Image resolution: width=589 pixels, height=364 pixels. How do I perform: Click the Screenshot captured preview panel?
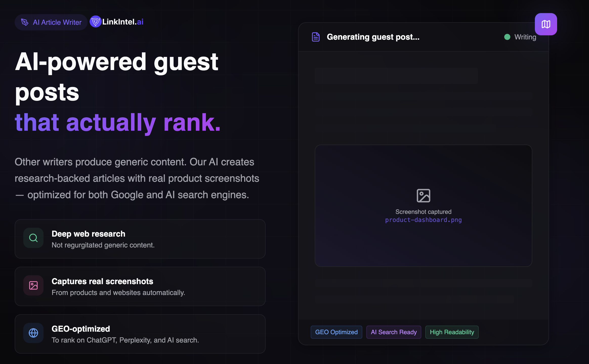tap(423, 206)
